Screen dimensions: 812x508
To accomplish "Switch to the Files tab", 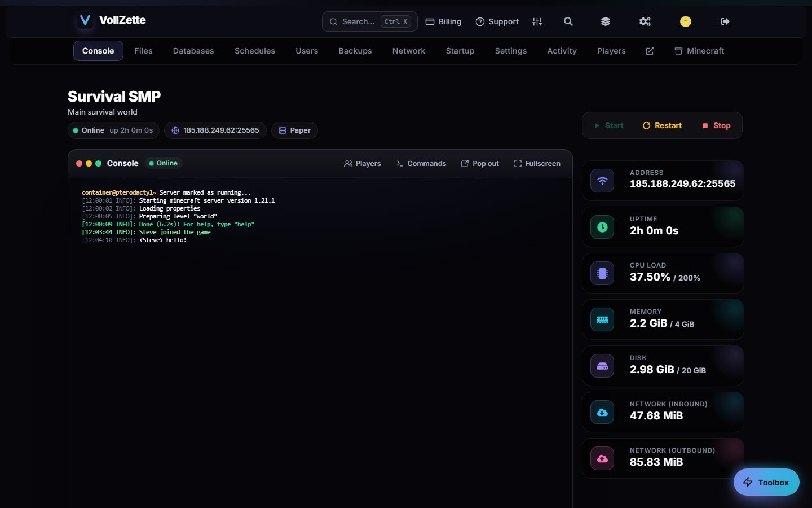I will pos(143,51).
